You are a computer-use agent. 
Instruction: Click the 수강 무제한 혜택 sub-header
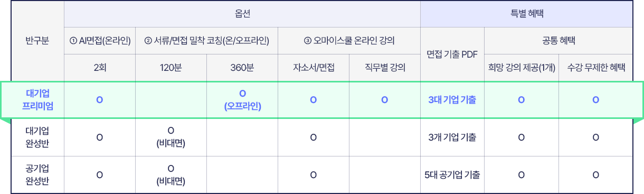tap(595, 68)
